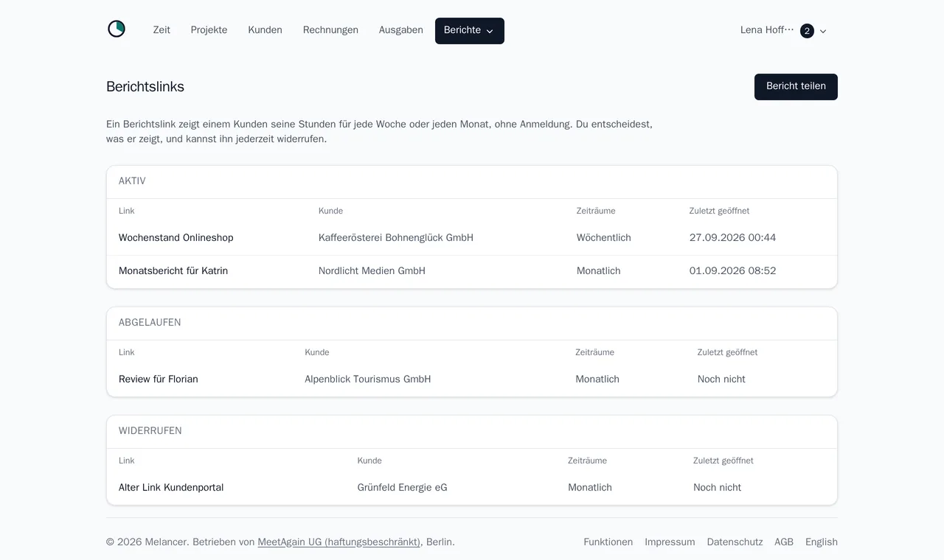
Task: Click the ABGELAUFEN section header
Action: click(150, 323)
